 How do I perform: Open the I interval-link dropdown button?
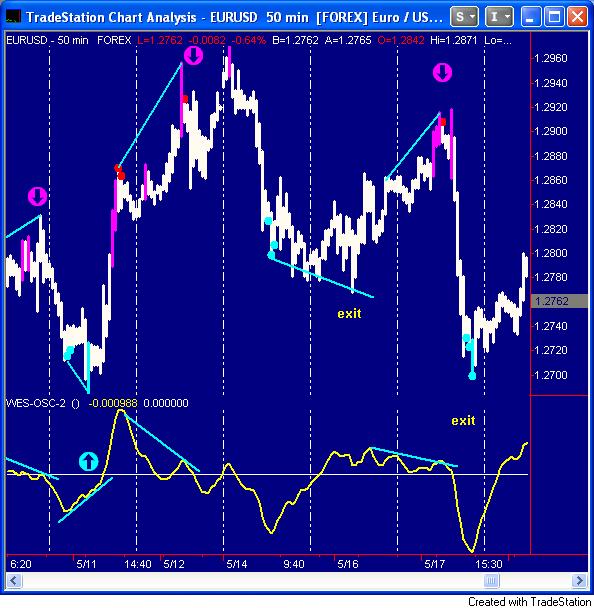(x=499, y=17)
